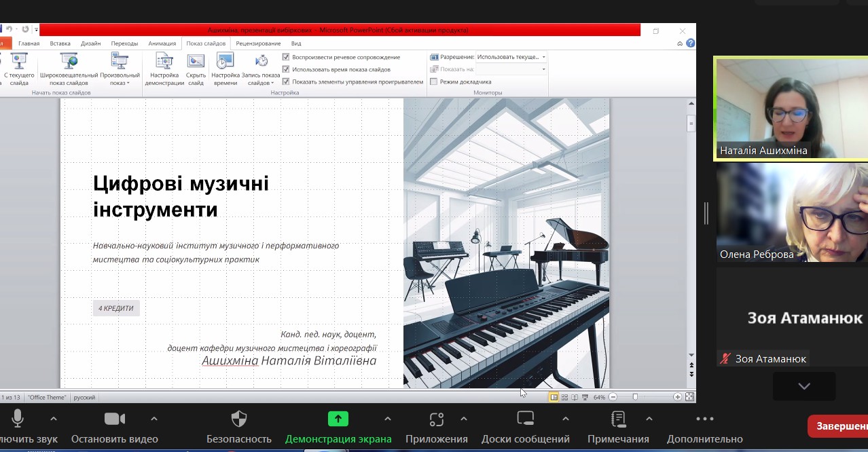This screenshot has width=868, height=452.
Task: Expand the 'Разрешение' resolution dropdown
Action: [543, 57]
